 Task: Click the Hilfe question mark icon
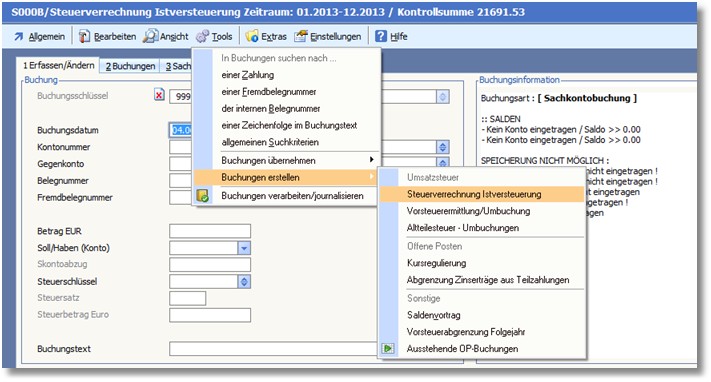(x=381, y=36)
